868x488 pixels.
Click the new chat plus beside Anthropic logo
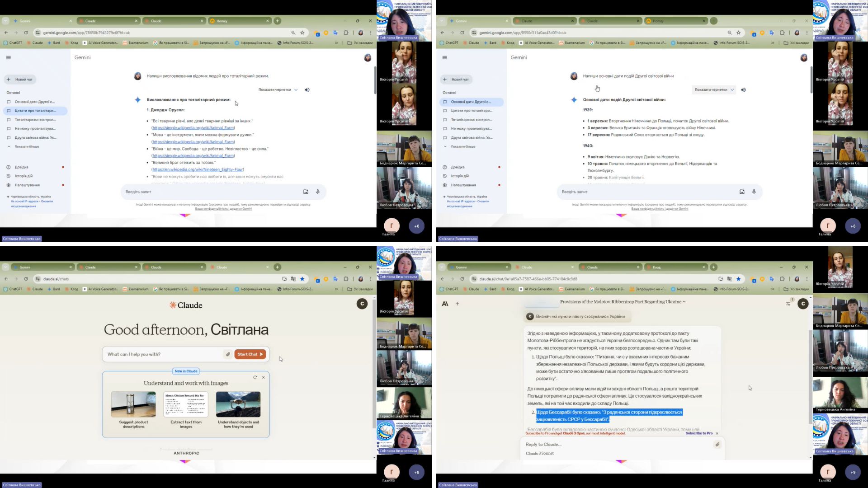coord(457,304)
